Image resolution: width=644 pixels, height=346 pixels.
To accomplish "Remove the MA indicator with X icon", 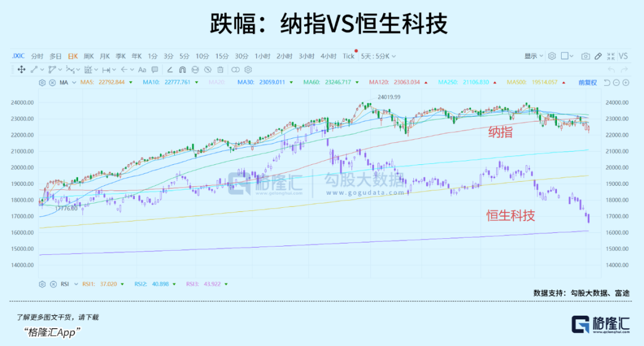I will (x=52, y=83).
